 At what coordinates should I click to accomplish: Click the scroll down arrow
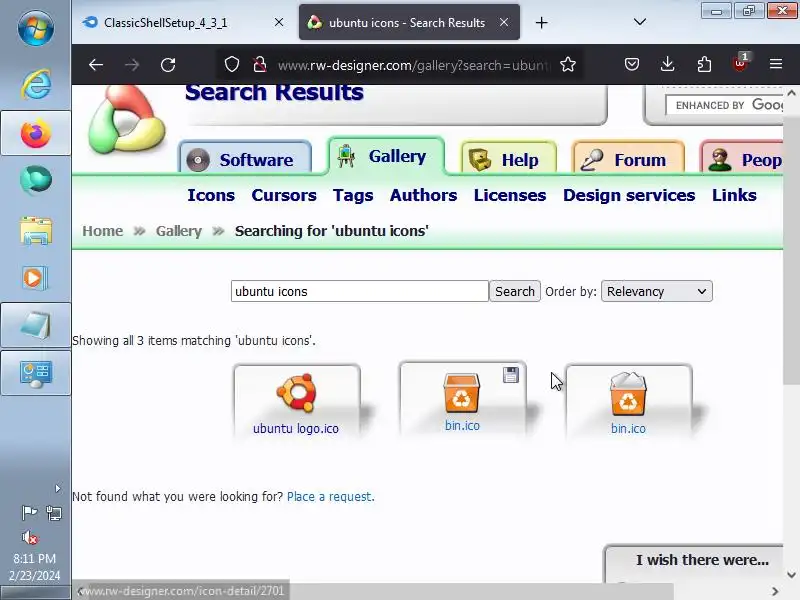pos(791,574)
